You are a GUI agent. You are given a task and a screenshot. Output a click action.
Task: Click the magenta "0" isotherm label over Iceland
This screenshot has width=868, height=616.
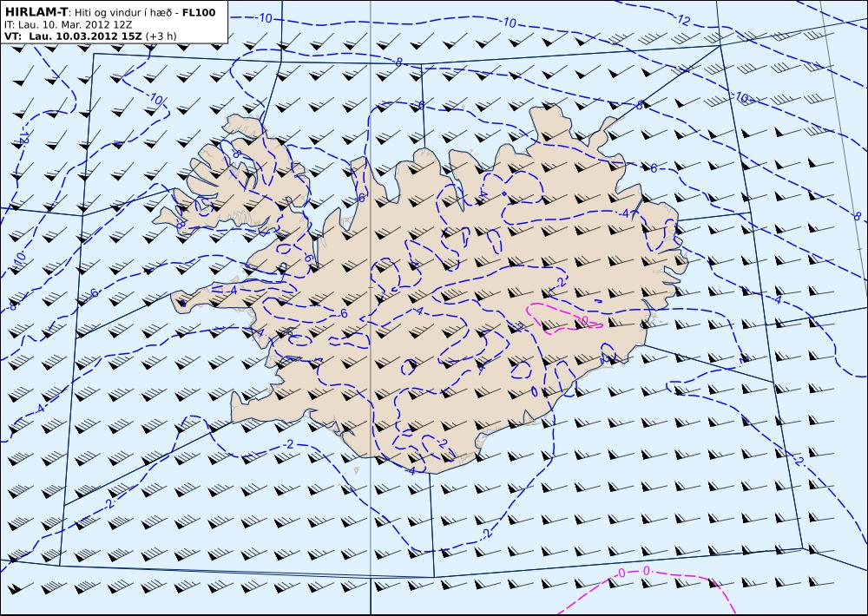(585, 320)
